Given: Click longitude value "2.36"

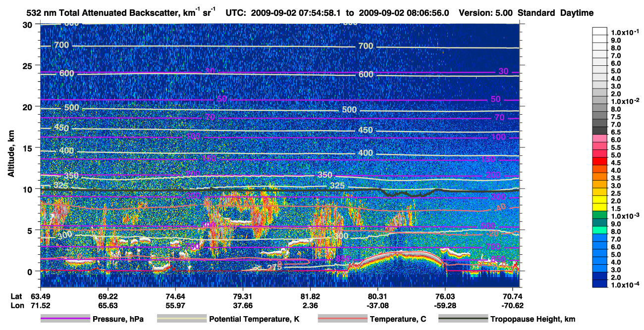Looking at the screenshot, I should [x=310, y=305].
